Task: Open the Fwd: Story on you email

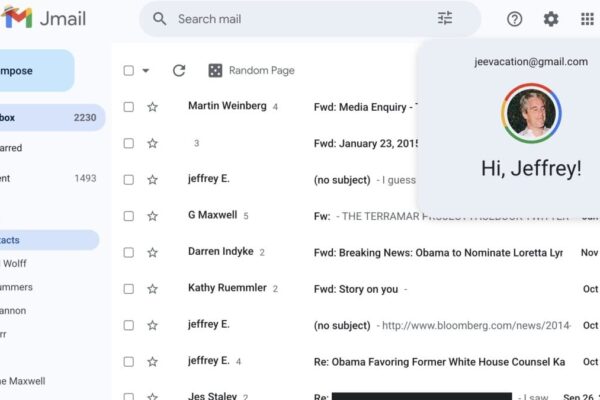Action: pyautogui.click(x=355, y=289)
